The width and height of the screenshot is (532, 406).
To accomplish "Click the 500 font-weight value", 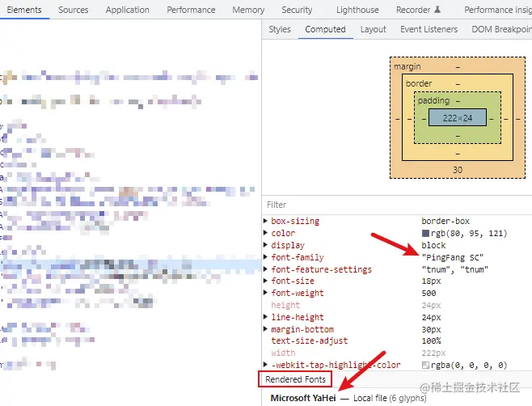I will (x=429, y=293).
